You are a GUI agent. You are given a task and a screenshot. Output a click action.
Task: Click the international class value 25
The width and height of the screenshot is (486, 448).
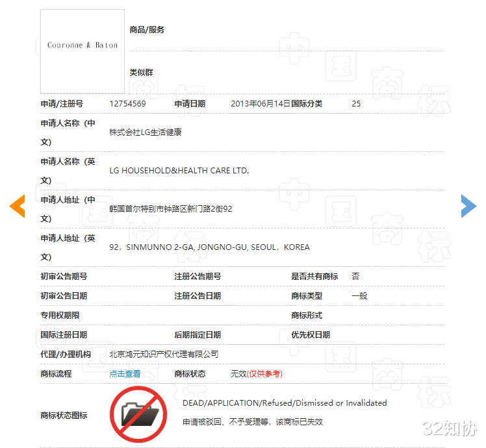(x=356, y=103)
